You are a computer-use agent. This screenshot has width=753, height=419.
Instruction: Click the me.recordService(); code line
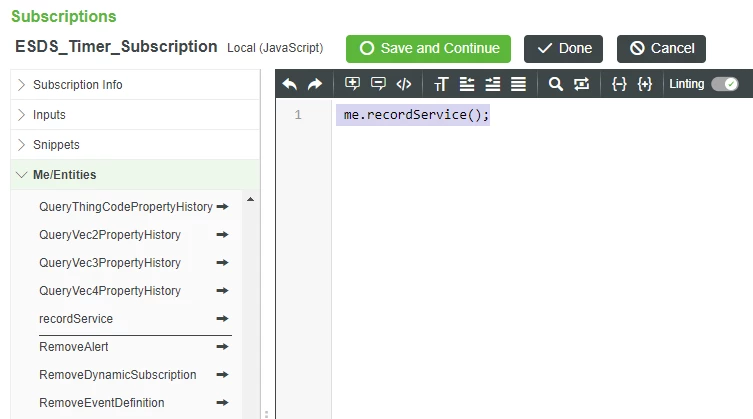pos(416,115)
